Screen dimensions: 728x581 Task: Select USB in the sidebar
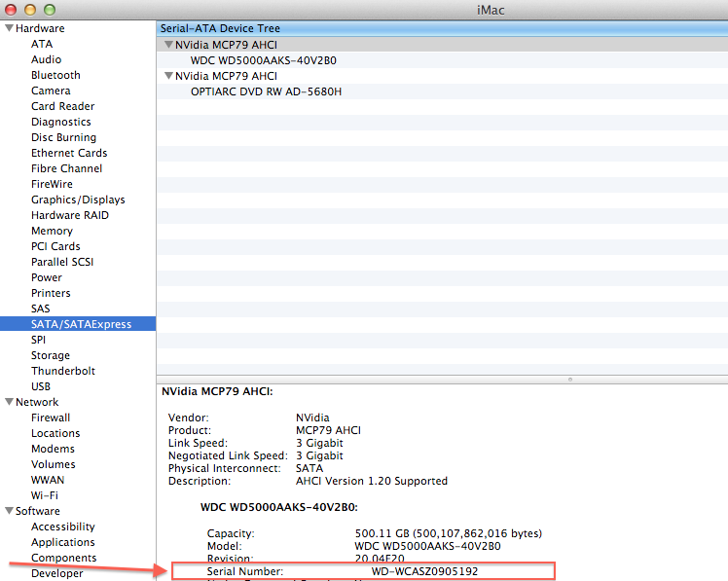point(41,386)
